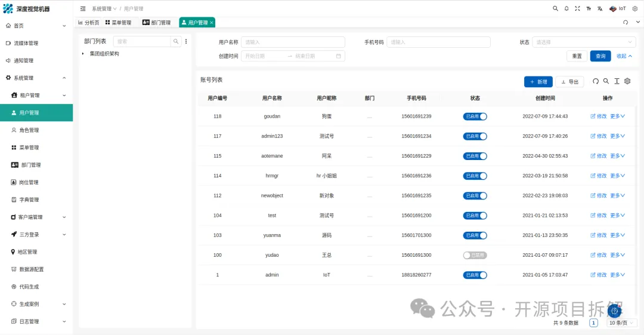Toggle search area via table toolbar magnifier
644x335 pixels.
point(606,81)
